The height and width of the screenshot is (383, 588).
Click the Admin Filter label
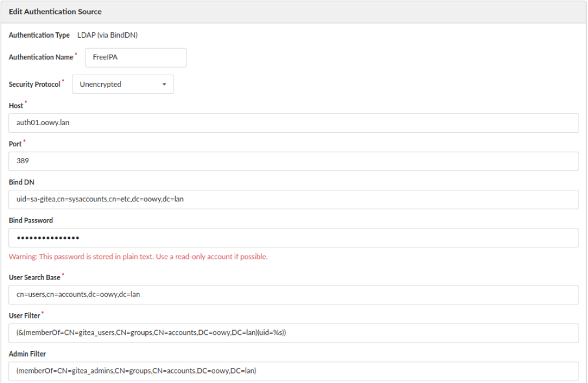27,354
